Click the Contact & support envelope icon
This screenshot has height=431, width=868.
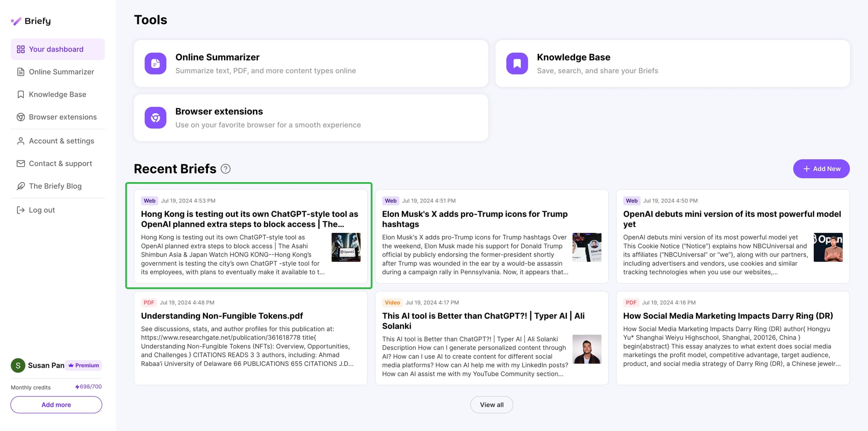tap(21, 163)
